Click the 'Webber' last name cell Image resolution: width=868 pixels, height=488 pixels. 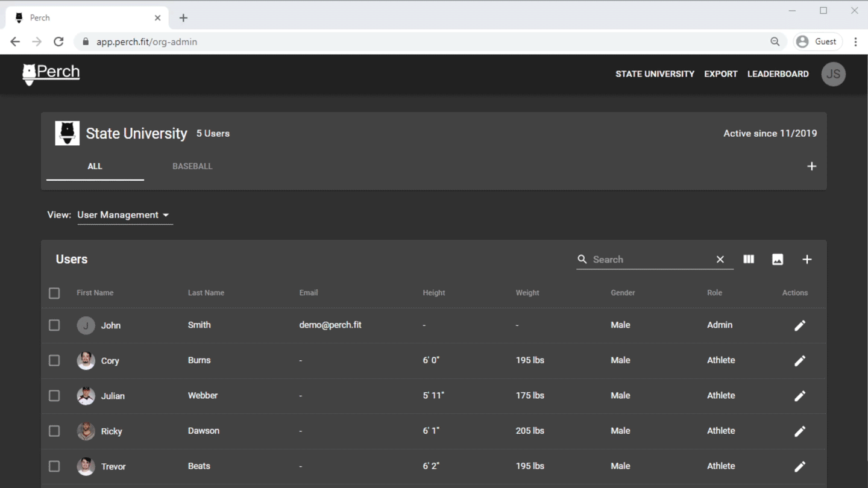(x=203, y=395)
